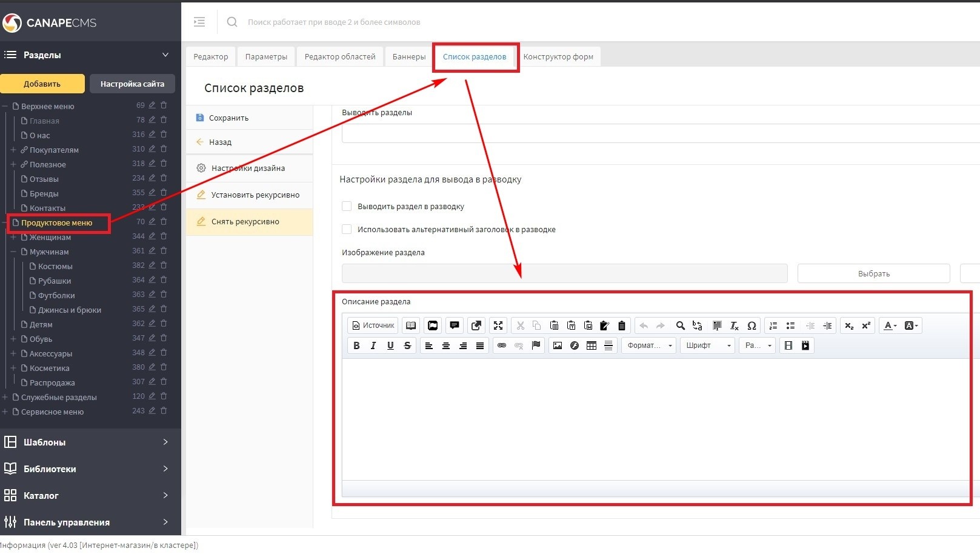Image resolution: width=980 pixels, height=554 pixels.
Task: Open the Формат dropdown in the editor
Action: click(x=649, y=345)
